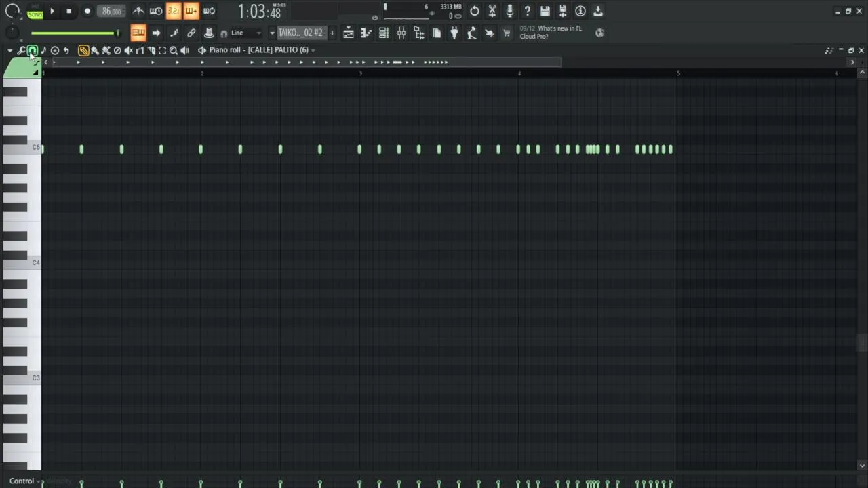Start playback with the Play button
The height and width of the screenshot is (488, 868).
[x=52, y=11]
